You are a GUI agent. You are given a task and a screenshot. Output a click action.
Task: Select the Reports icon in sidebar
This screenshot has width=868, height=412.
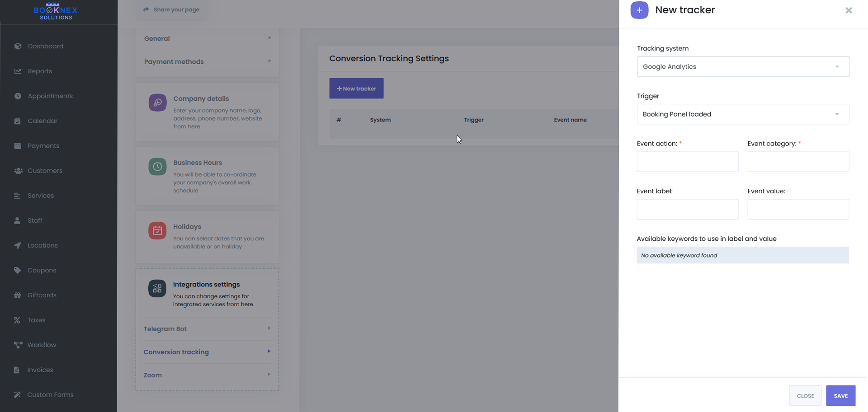coord(17,71)
